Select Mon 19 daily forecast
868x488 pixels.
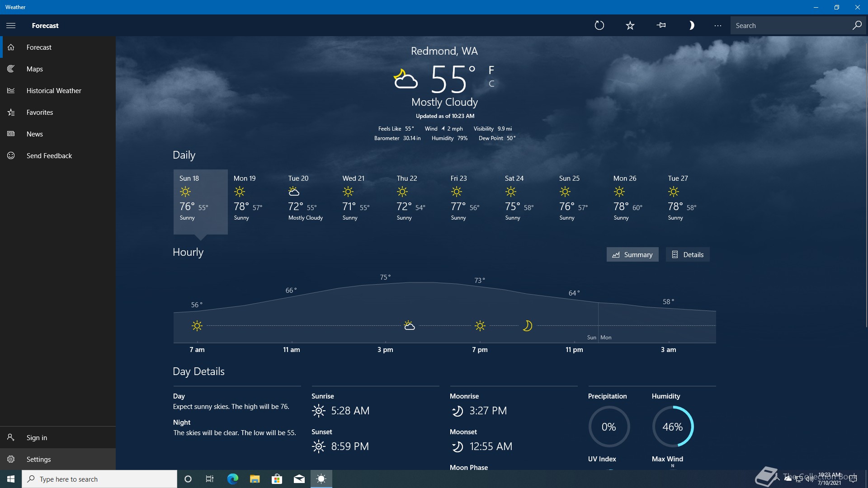(x=255, y=202)
